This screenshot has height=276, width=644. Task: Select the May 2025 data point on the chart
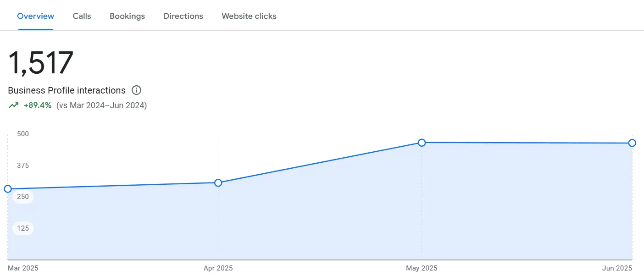pos(422,143)
